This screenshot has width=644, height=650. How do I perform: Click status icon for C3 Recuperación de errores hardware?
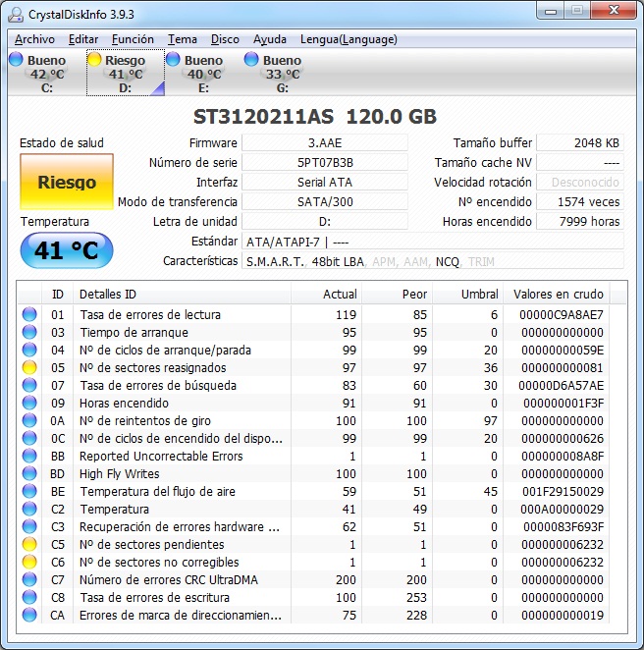point(29,527)
